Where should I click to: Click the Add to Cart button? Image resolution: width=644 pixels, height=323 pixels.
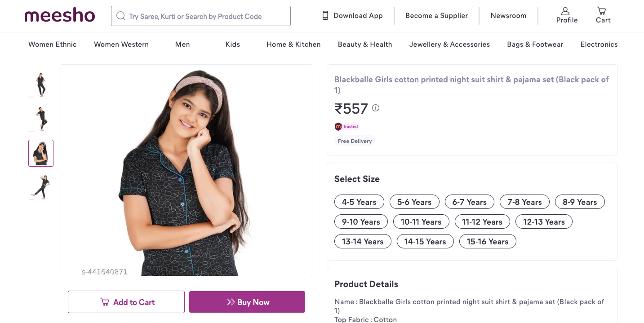pos(126,302)
